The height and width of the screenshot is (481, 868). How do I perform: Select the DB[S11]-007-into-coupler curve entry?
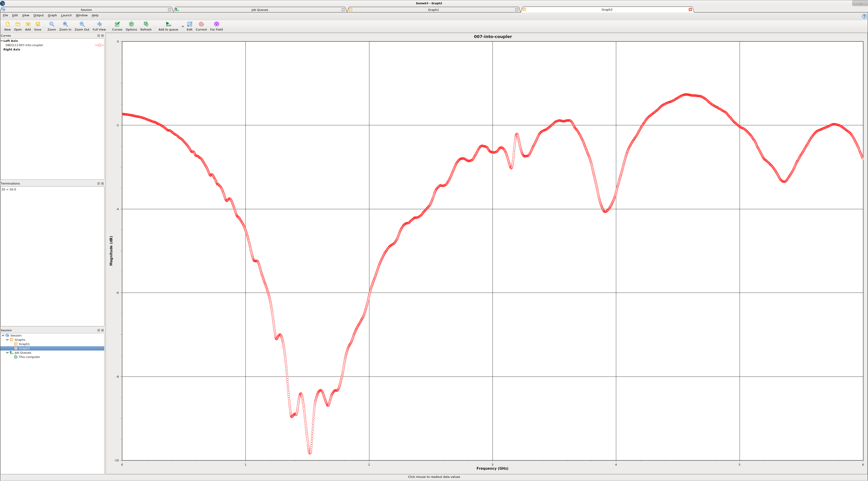pos(24,45)
